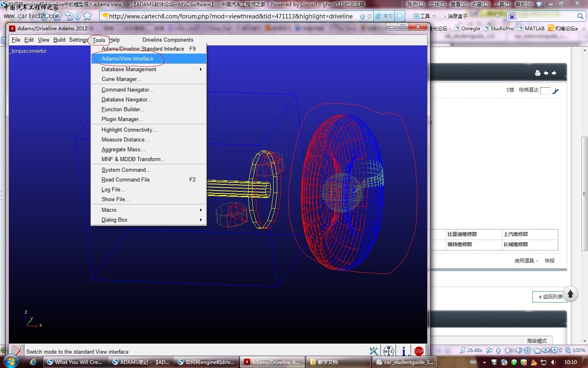This screenshot has width=588, height=368.
Task: Click the browser search magnifier icon
Action: click(x=580, y=16)
